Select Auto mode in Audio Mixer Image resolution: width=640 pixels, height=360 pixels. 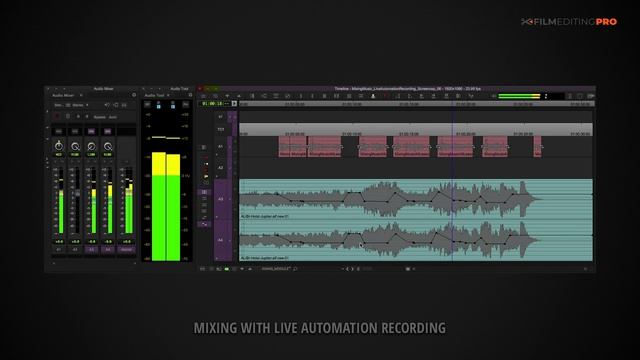tap(113, 117)
